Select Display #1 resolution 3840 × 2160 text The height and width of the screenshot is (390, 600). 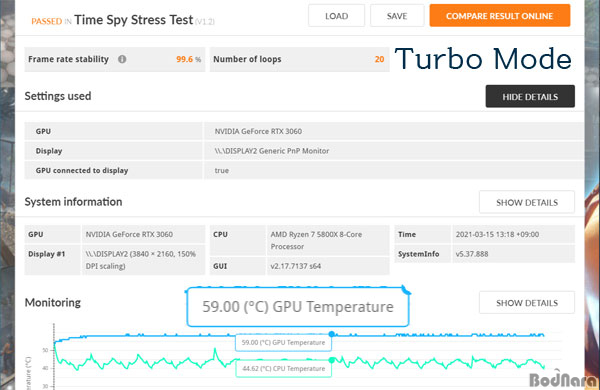tap(140, 260)
